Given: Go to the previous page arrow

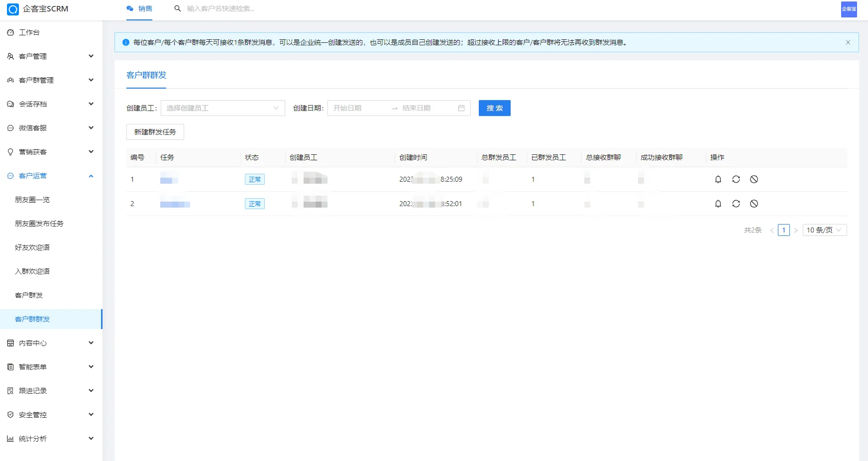Looking at the screenshot, I should point(772,230).
